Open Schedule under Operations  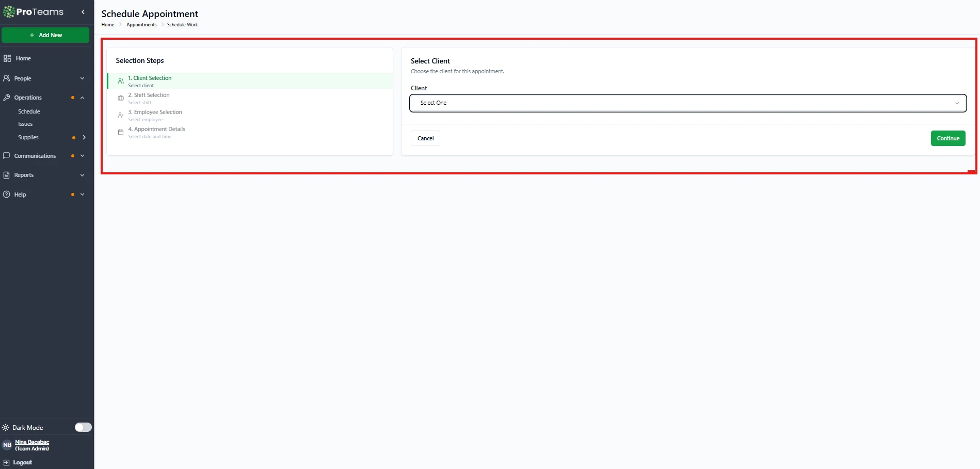[x=29, y=111]
